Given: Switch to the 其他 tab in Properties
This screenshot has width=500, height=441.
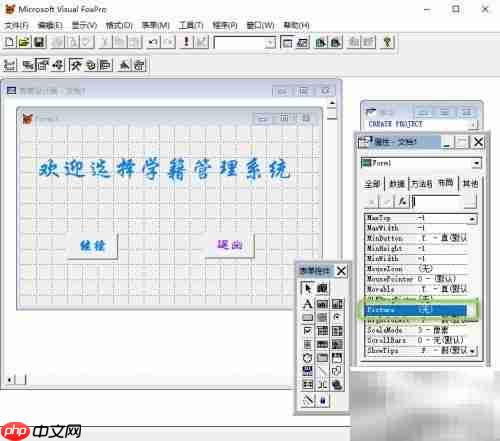Looking at the screenshot, I should pyautogui.click(x=470, y=183).
